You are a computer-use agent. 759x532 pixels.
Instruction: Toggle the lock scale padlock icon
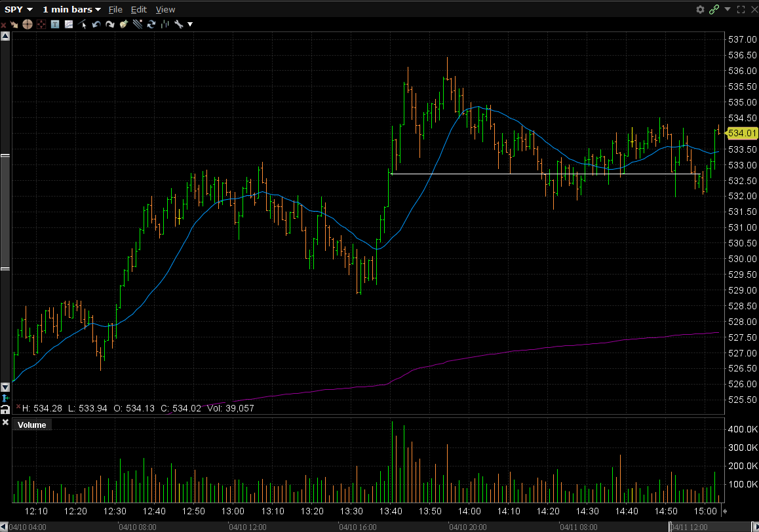pos(5,409)
